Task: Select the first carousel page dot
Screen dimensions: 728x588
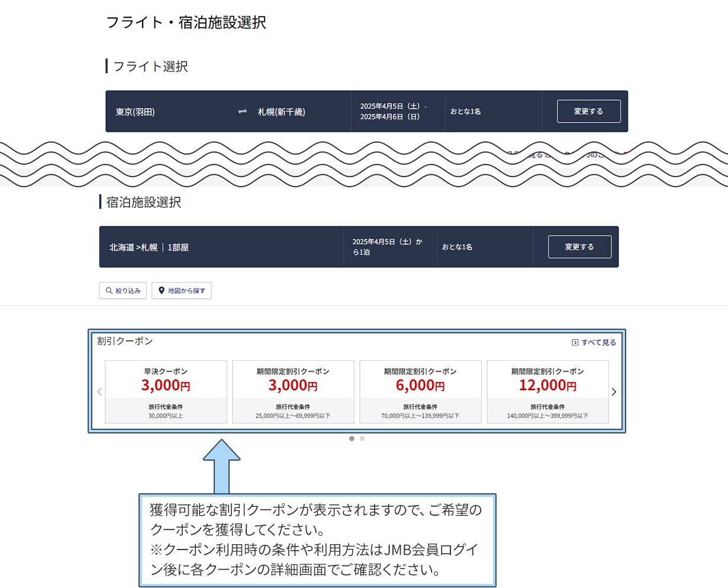Action: point(352,439)
